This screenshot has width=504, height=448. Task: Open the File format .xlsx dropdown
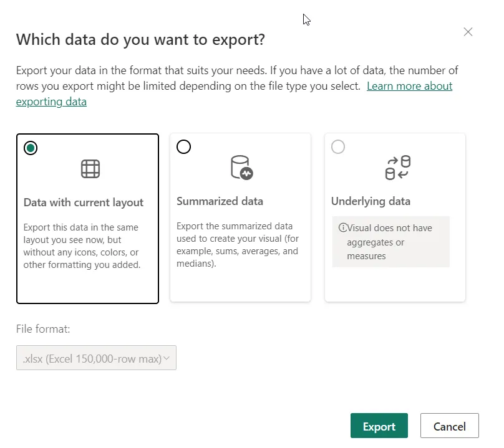click(96, 358)
